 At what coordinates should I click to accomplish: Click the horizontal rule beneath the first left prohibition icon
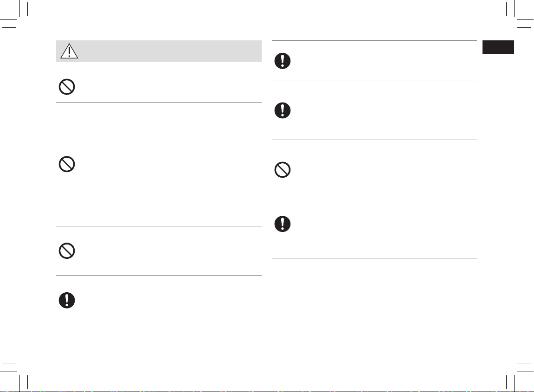[x=159, y=102]
